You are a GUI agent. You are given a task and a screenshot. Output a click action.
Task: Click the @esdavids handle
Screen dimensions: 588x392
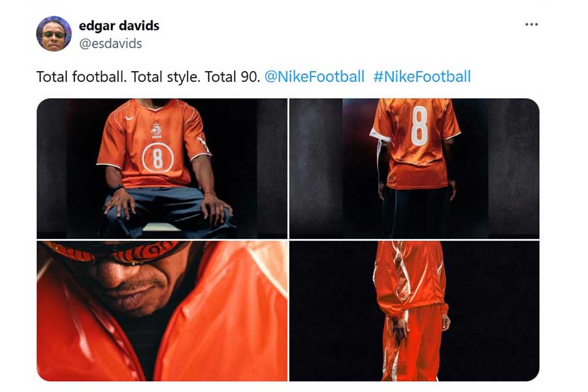110,44
